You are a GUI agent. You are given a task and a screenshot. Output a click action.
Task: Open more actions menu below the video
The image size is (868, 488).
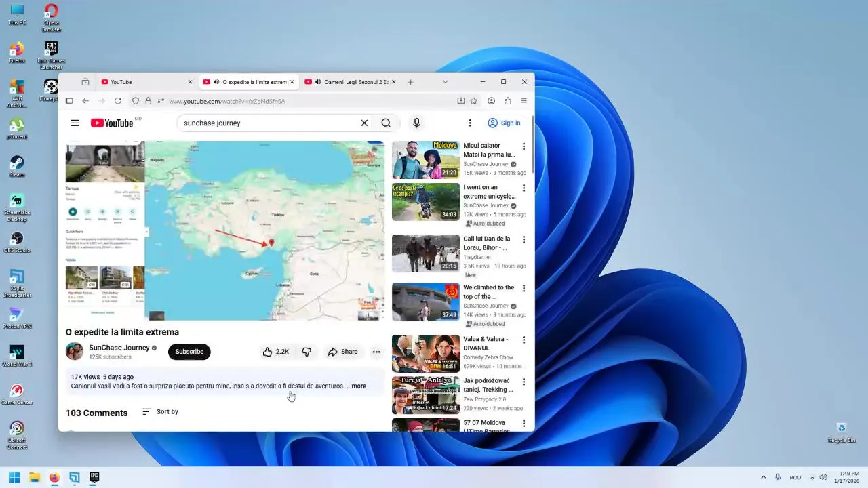pos(376,352)
